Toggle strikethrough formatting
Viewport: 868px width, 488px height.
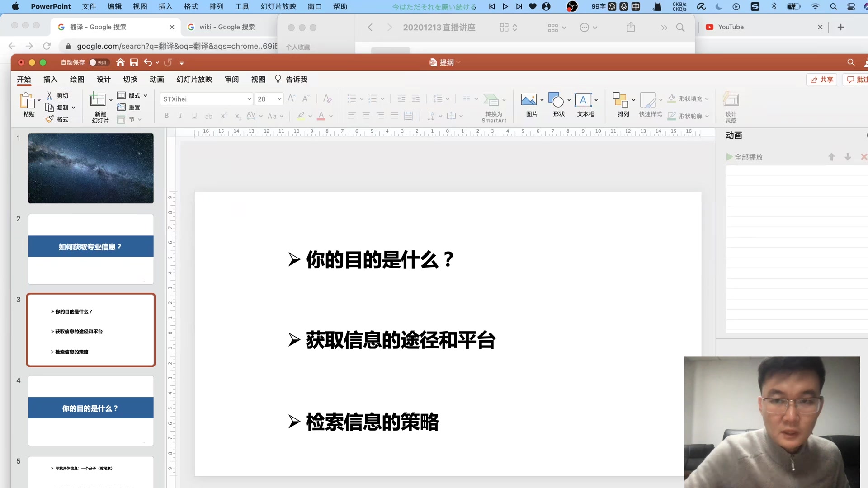[x=208, y=116]
